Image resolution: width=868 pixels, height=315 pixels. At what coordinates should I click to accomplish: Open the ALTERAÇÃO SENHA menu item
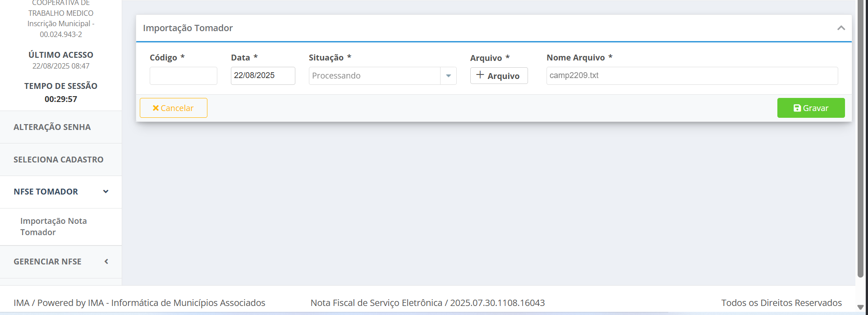(52, 127)
